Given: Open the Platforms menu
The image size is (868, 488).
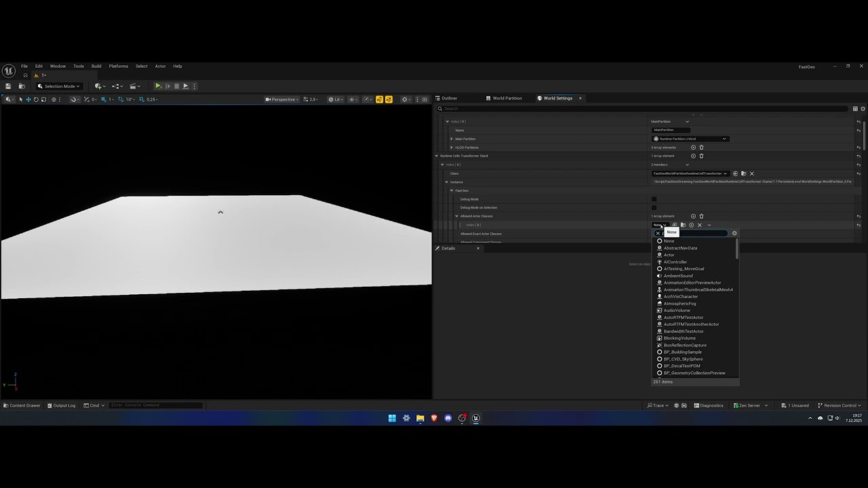Looking at the screenshot, I should click(x=118, y=66).
